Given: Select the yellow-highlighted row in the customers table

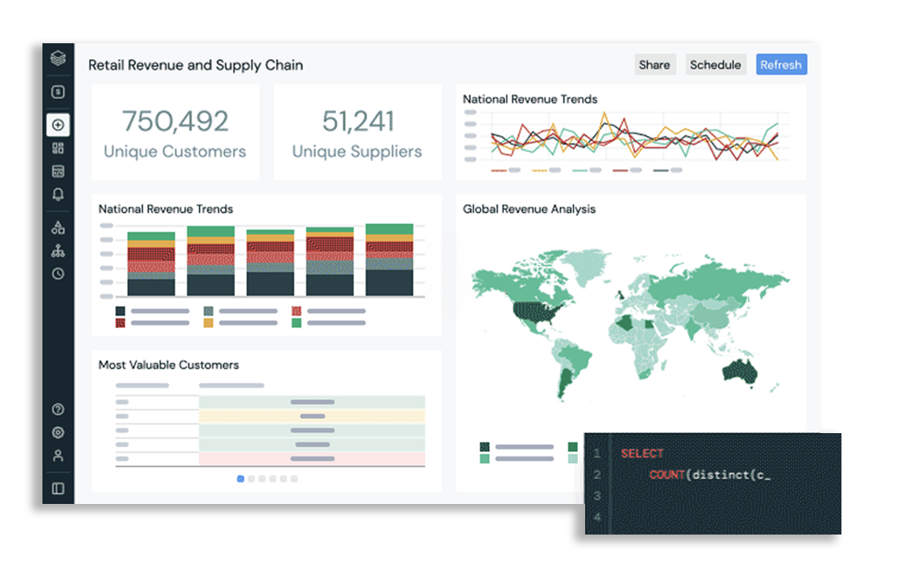Looking at the screenshot, I should 271,416.
